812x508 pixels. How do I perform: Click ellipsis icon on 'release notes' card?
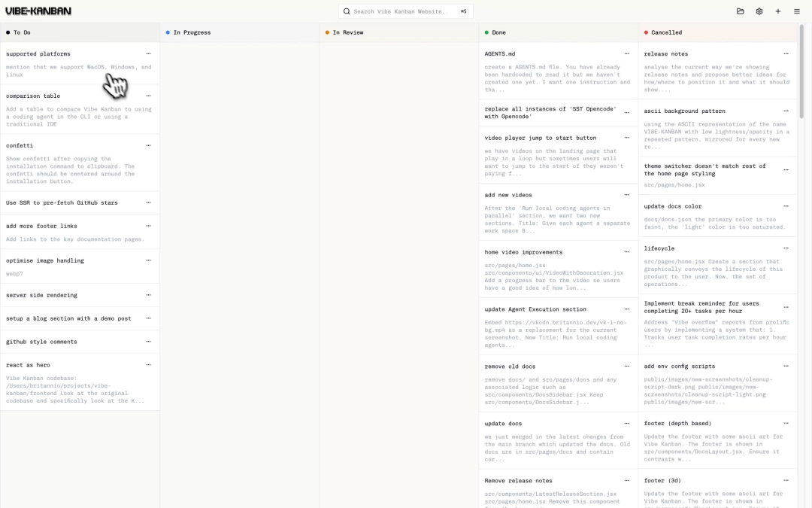point(786,54)
